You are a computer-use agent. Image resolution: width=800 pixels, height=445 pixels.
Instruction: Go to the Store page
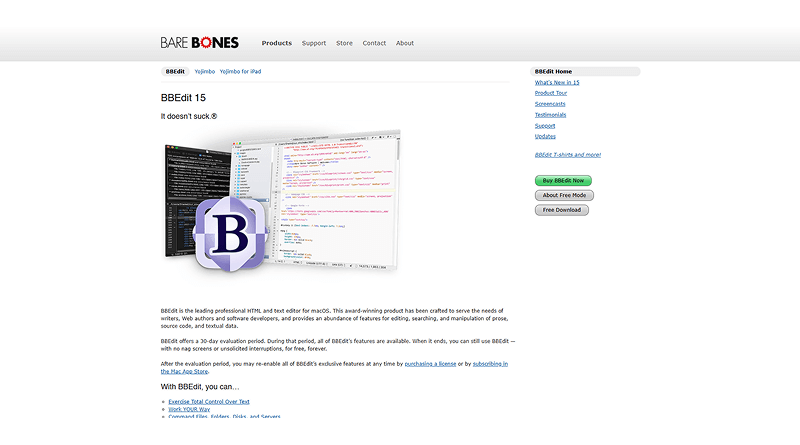344,43
